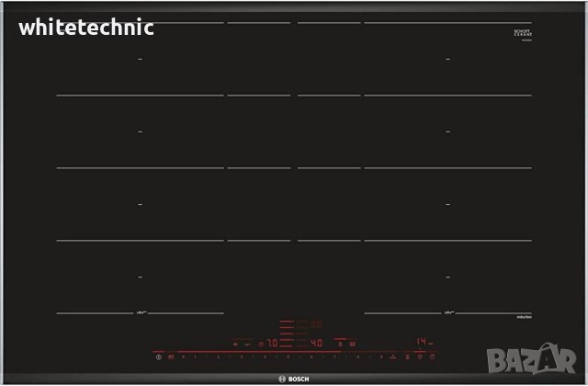Select the bottom-left flex cooking zone
Screen dimensions: 588x386
(140, 276)
